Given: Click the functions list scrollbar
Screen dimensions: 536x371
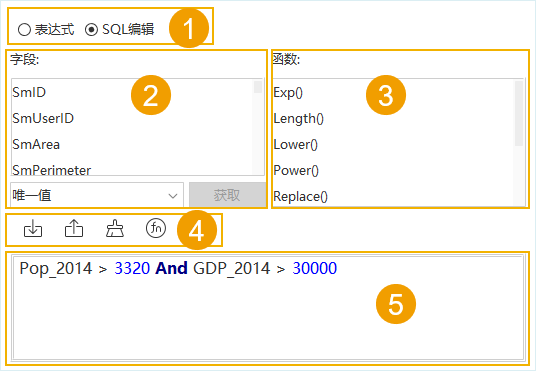Looking at the screenshot, I should [x=519, y=143].
